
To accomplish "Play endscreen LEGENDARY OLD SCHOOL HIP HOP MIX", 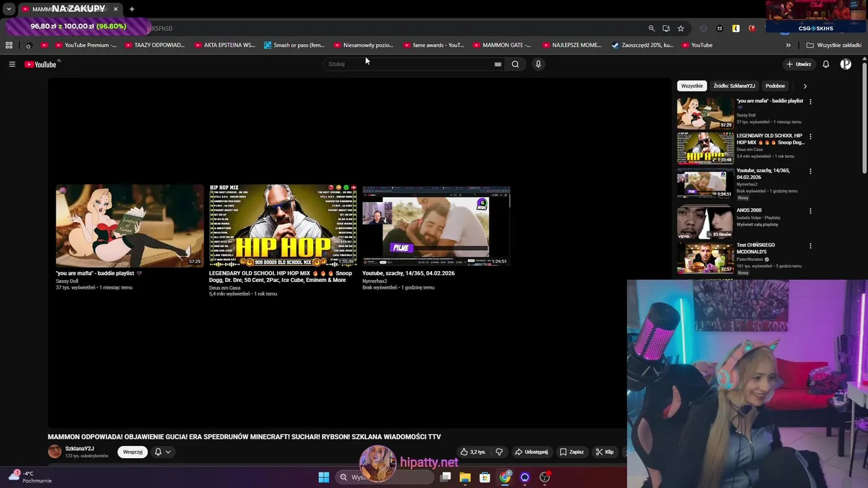I will point(283,226).
